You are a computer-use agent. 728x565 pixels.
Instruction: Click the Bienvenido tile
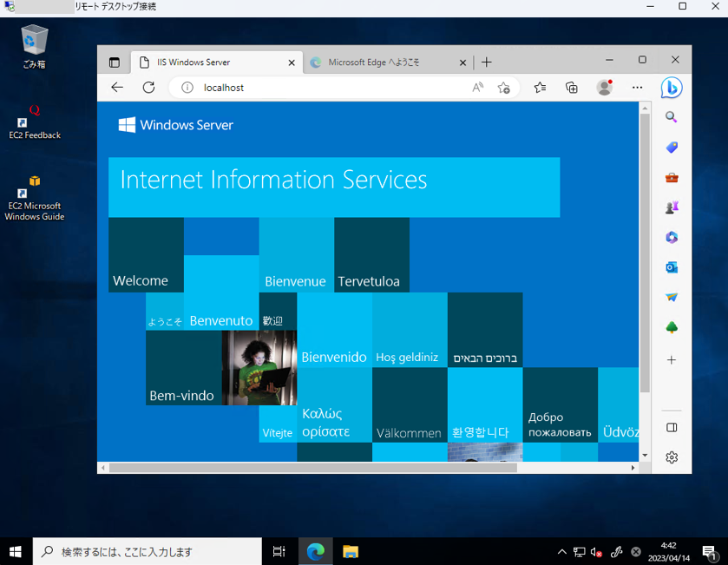click(x=334, y=330)
